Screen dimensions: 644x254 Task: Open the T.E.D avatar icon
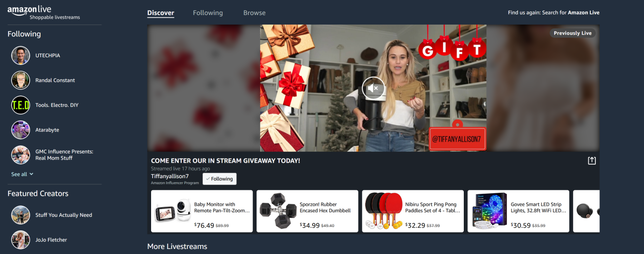tap(21, 105)
